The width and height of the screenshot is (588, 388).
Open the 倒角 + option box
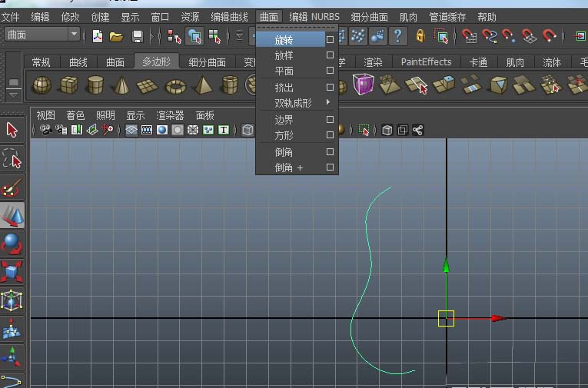pyautogui.click(x=330, y=167)
